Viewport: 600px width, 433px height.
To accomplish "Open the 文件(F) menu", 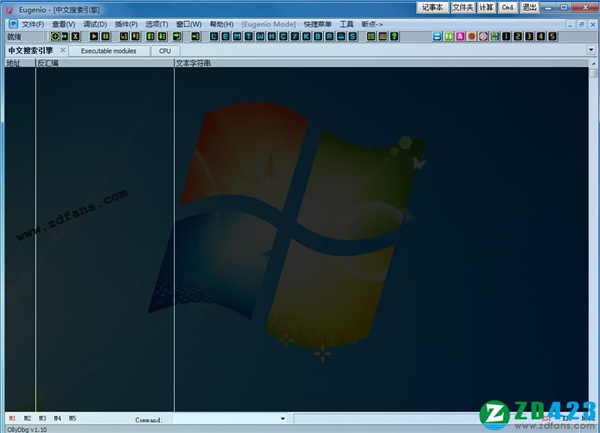I will click(33, 24).
